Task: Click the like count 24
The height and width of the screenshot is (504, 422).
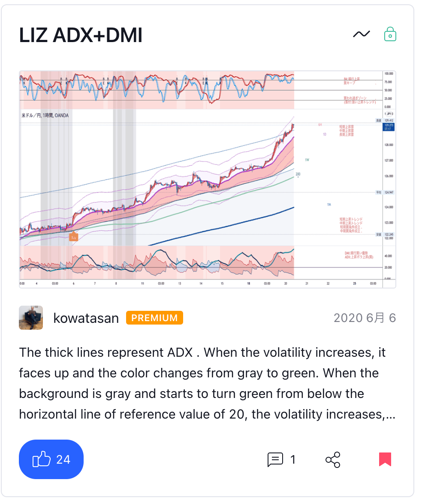Action: point(63,459)
